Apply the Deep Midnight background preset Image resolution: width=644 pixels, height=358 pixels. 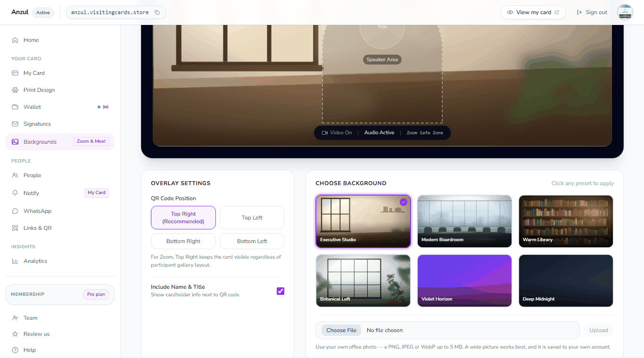pos(566,281)
